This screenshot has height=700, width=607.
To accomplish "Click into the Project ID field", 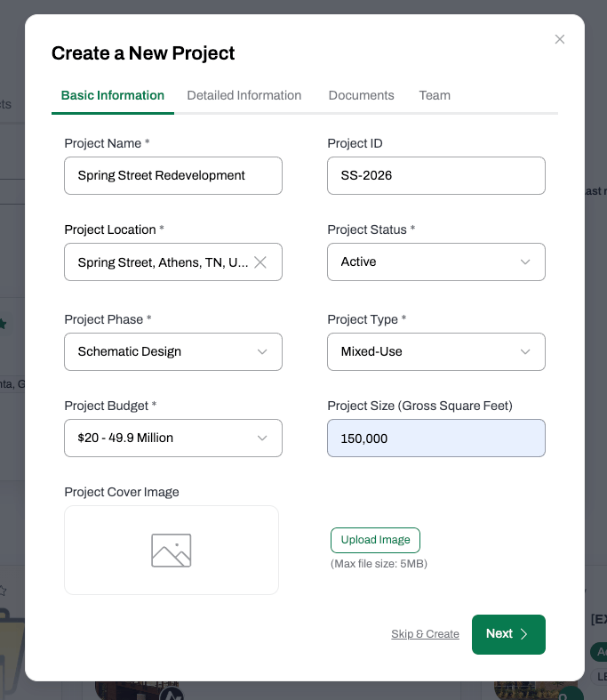I will 436,175.
